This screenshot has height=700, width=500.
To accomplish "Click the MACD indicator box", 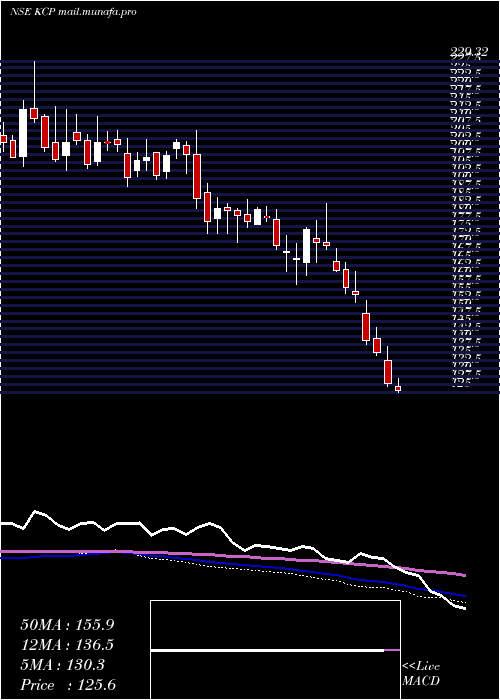I will pyautogui.click(x=275, y=650).
